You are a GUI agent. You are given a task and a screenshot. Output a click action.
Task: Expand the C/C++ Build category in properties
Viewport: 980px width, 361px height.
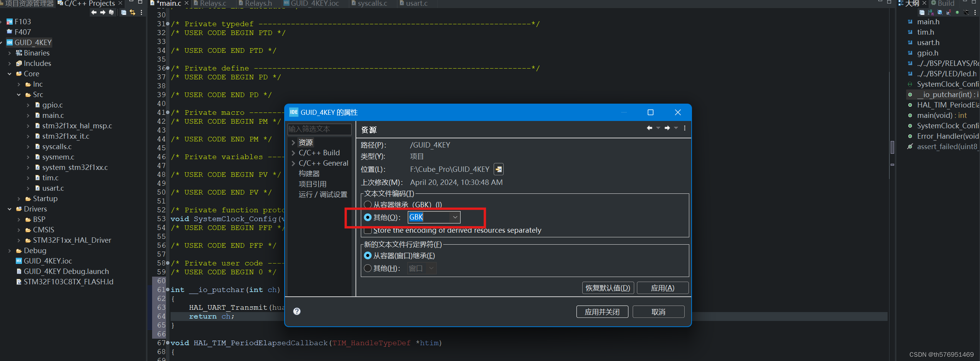[294, 153]
